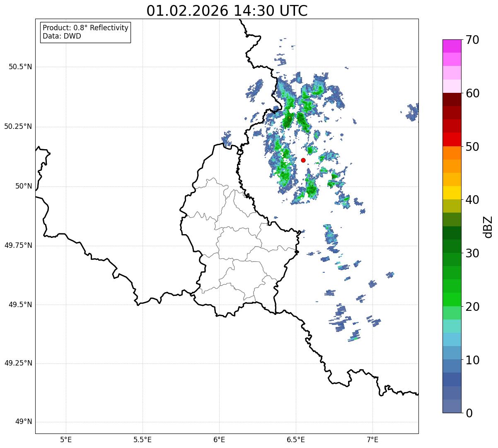Click the bright red colorbar swatch at 50
498x448 pixels.
coord(452,140)
